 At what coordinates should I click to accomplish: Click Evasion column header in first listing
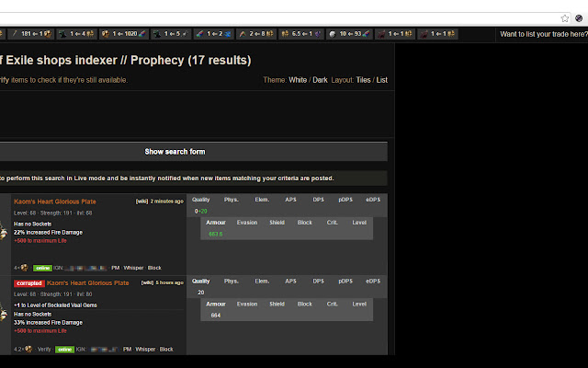pyautogui.click(x=247, y=223)
